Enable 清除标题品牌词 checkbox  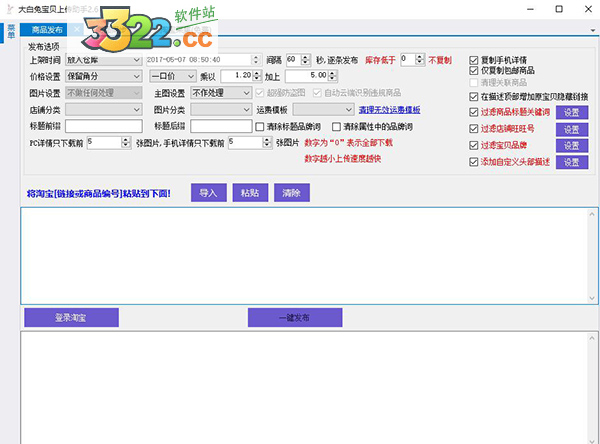coord(261,127)
